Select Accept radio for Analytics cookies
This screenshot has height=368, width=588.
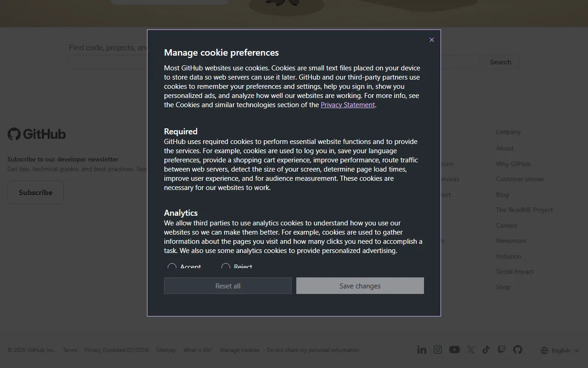(x=172, y=267)
